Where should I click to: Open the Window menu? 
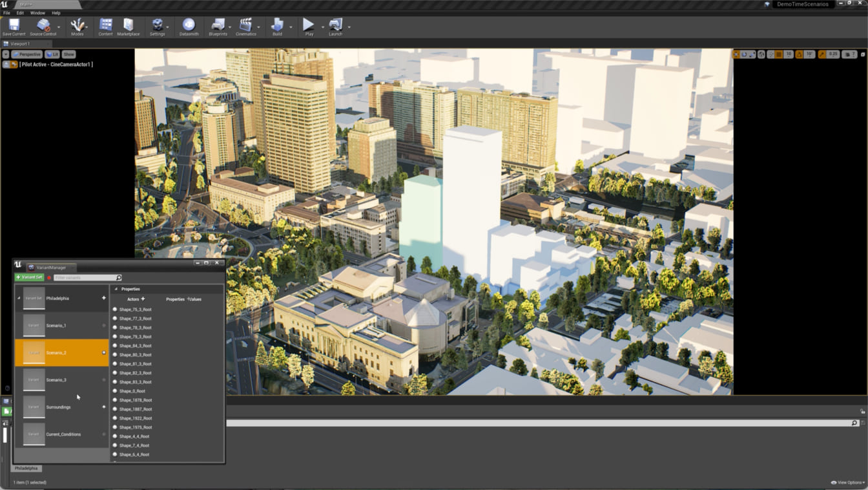pyautogui.click(x=37, y=13)
